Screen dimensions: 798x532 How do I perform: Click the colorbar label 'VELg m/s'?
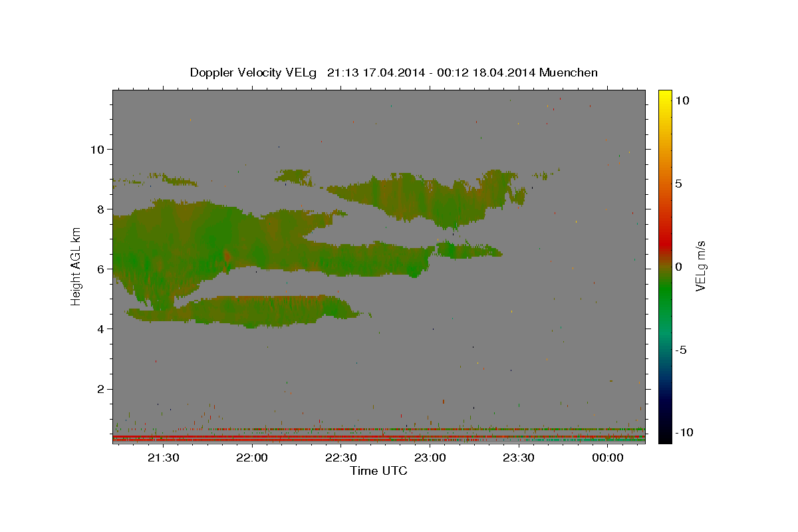[x=701, y=267]
